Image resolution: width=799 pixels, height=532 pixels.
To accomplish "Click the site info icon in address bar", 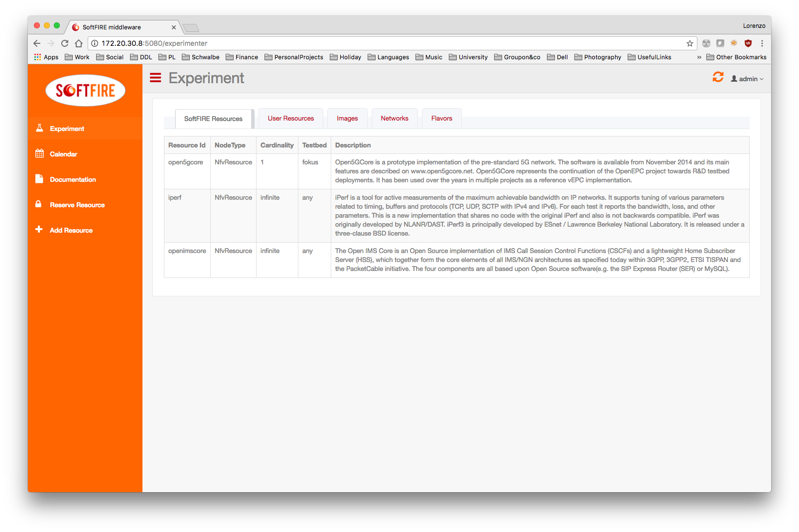I will tap(95, 43).
